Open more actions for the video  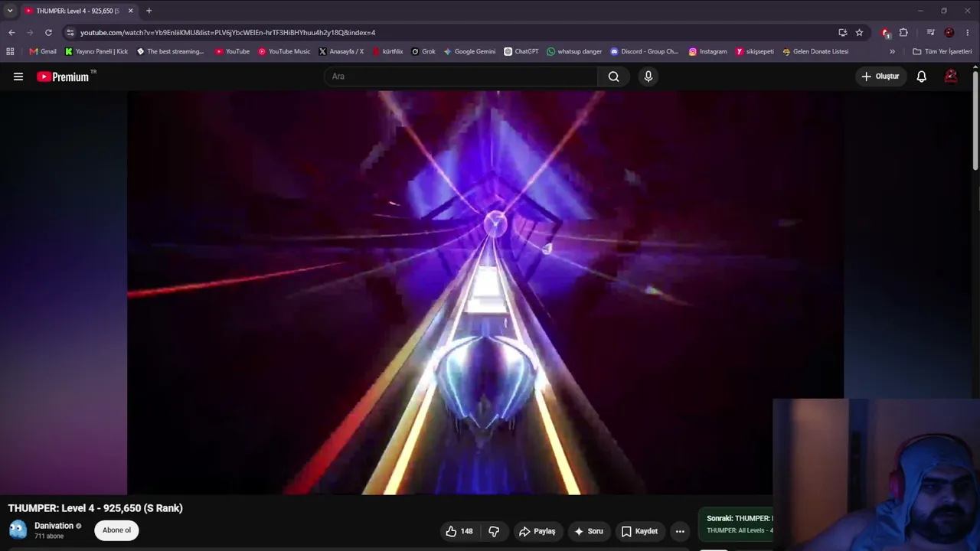[680, 531]
